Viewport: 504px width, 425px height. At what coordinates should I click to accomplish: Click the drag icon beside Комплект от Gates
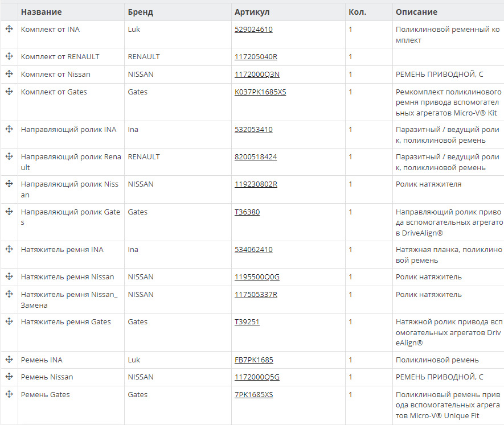9,92
